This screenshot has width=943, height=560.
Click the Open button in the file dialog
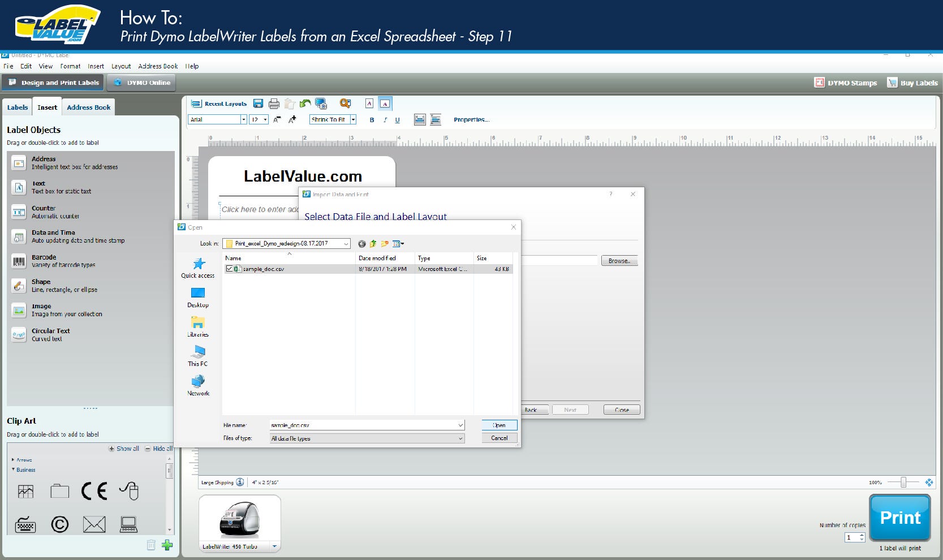pyautogui.click(x=500, y=425)
